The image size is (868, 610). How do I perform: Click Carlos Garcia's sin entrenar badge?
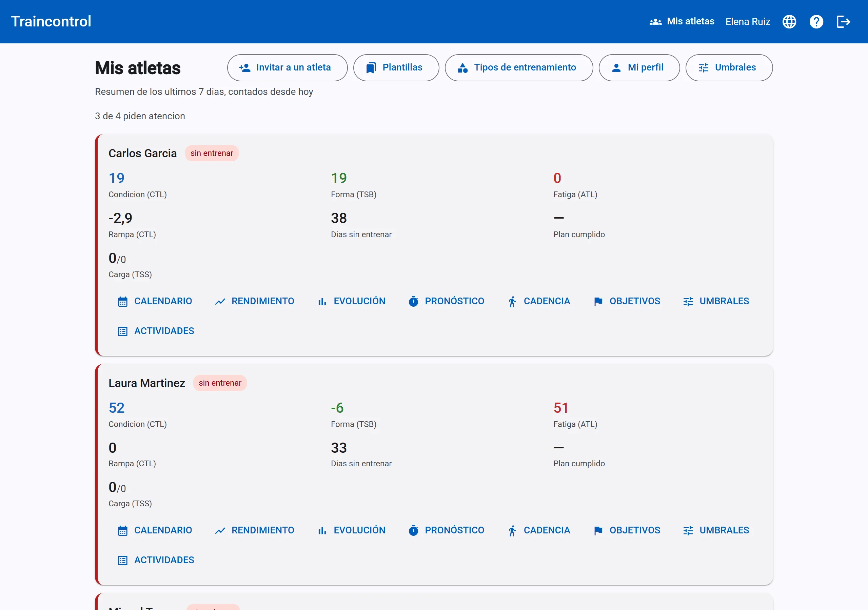click(212, 153)
